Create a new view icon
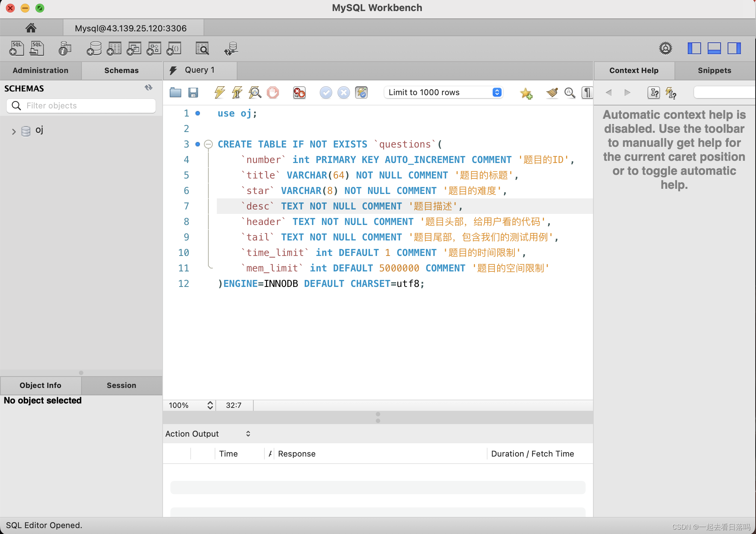Image resolution: width=756 pixels, height=534 pixels. pos(134,48)
